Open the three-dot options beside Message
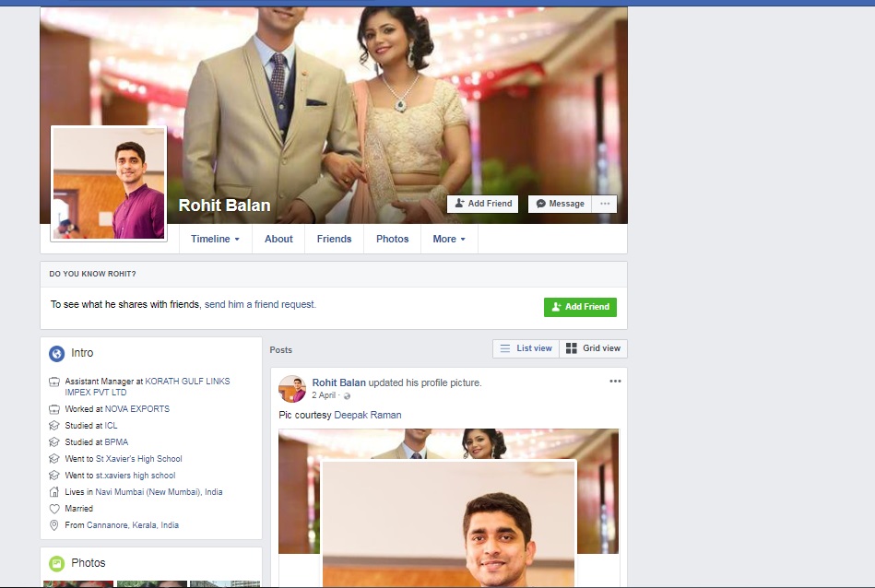Image resolution: width=875 pixels, height=588 pixels. (x=605, y=204)
